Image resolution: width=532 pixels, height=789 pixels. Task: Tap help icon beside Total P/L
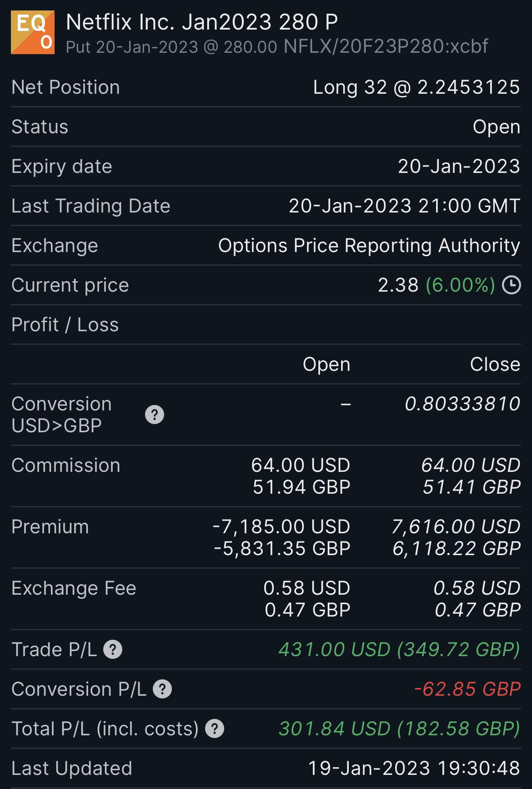click(x=215, y=728)
